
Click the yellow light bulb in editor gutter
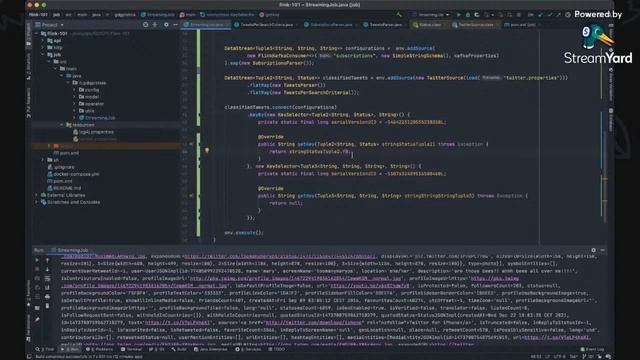tap(207, 151)
